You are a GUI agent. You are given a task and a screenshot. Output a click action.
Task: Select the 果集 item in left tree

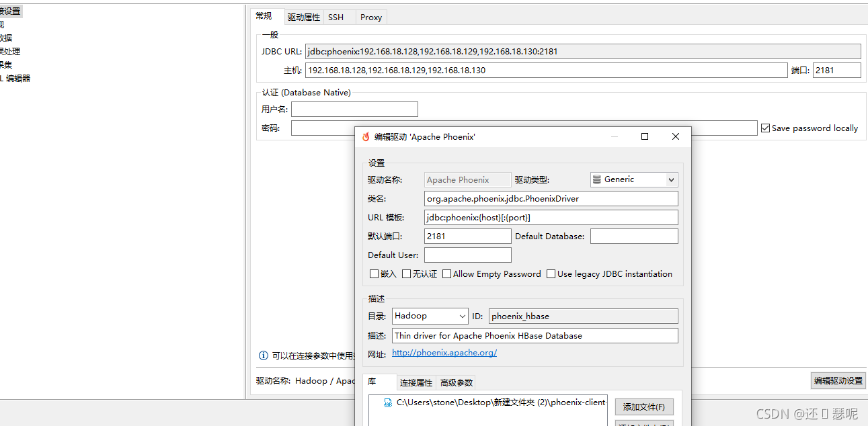click(x=6, y=65)
